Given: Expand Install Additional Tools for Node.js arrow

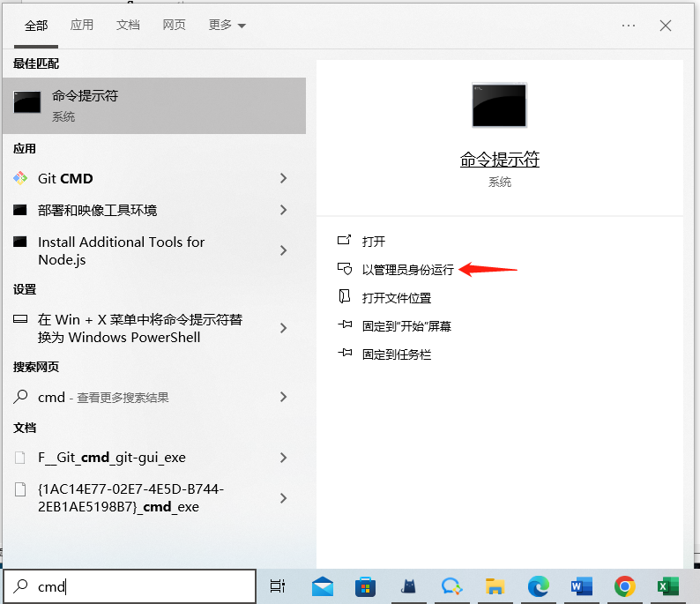Looking at the screenshot, I should point(283,250).
